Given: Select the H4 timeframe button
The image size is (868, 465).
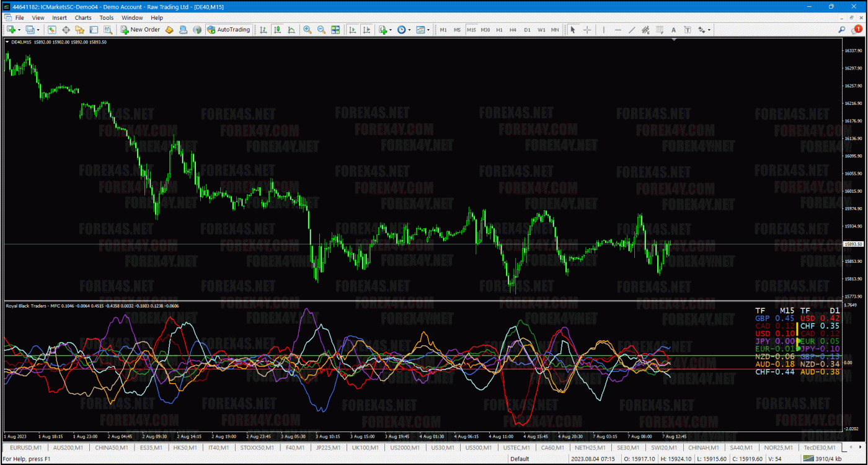Looking at the screenshot, I should tap(513, 30).
